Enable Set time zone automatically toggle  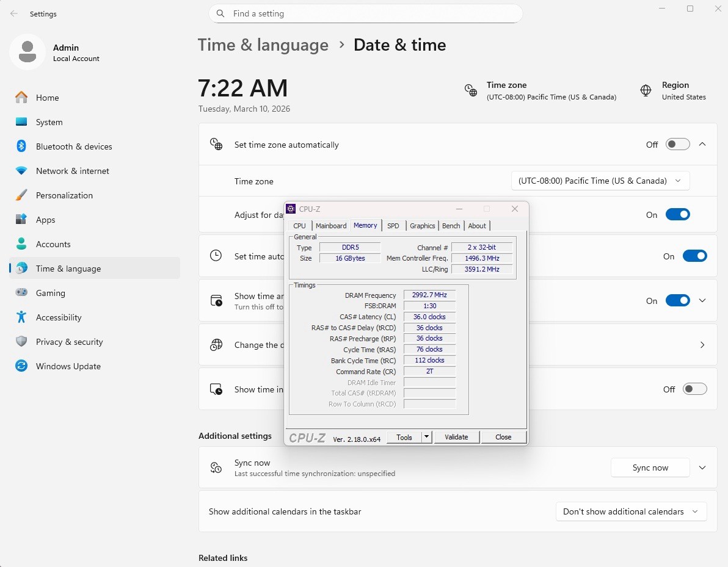pyautogui.click(x=677, y=145)
